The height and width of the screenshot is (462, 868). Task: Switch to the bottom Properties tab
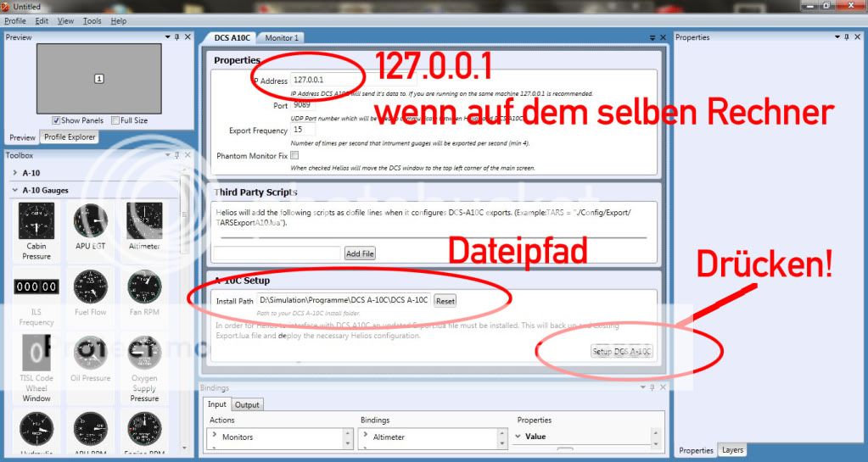[696, 450]
